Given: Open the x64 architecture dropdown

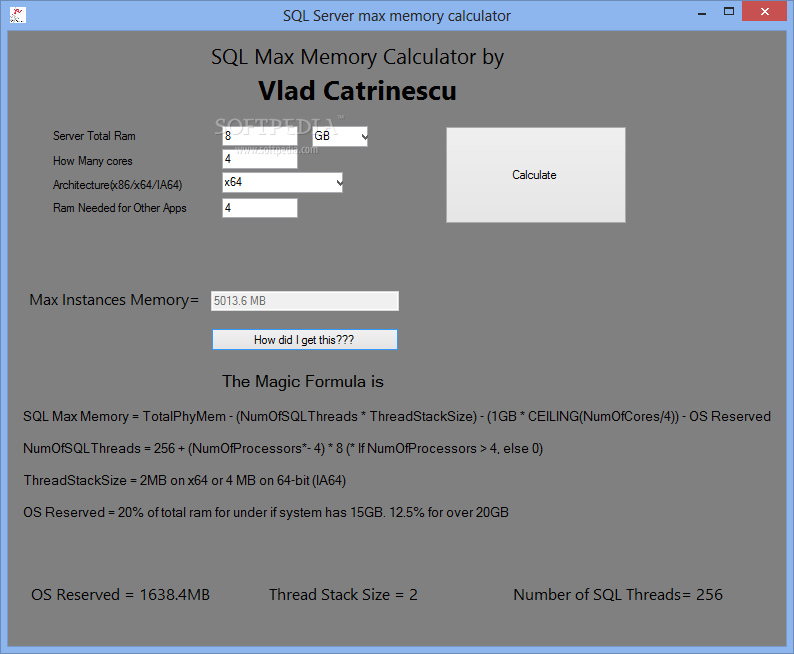Looking at the screenshot, I should tap(283, 182).
